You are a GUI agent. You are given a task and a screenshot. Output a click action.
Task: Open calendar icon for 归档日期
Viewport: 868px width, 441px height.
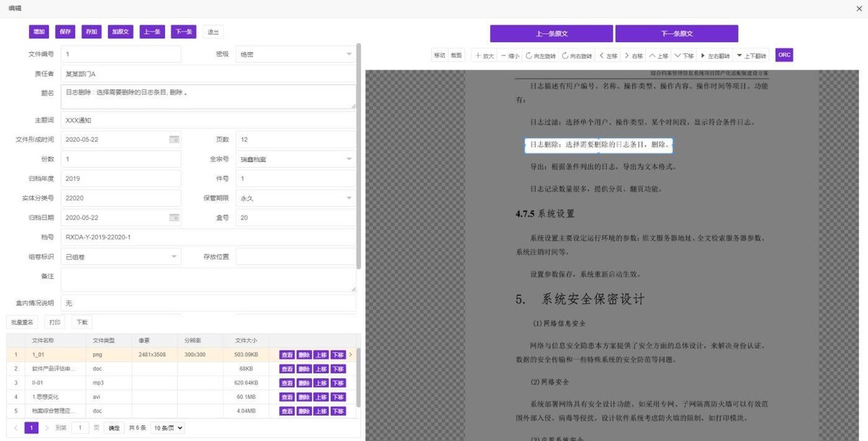(174, 217)
